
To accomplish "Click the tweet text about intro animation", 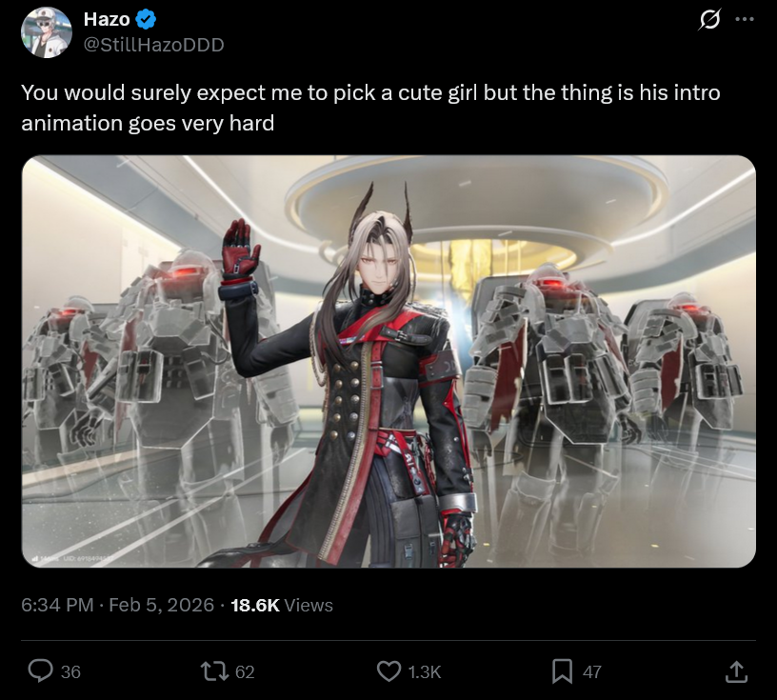I will click(x=370, y=108).
